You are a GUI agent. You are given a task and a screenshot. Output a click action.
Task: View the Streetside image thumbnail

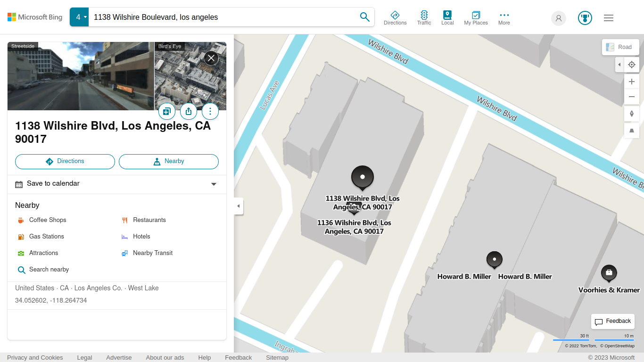pyautogui.click(x=81, y=76)
